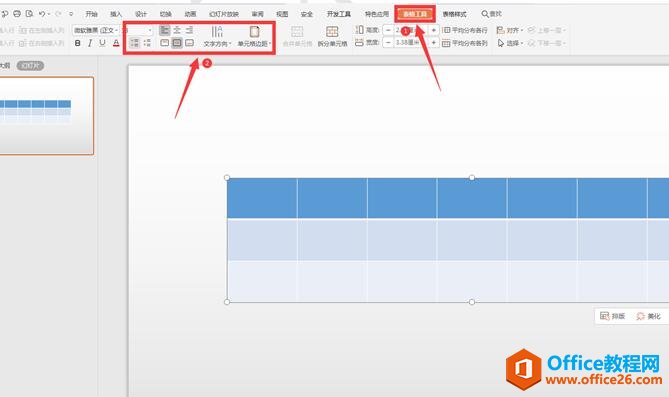Viewport: 669px width, 397px height.
Task: Open the 安全 ribbon tab
Action: click(307, 14)
